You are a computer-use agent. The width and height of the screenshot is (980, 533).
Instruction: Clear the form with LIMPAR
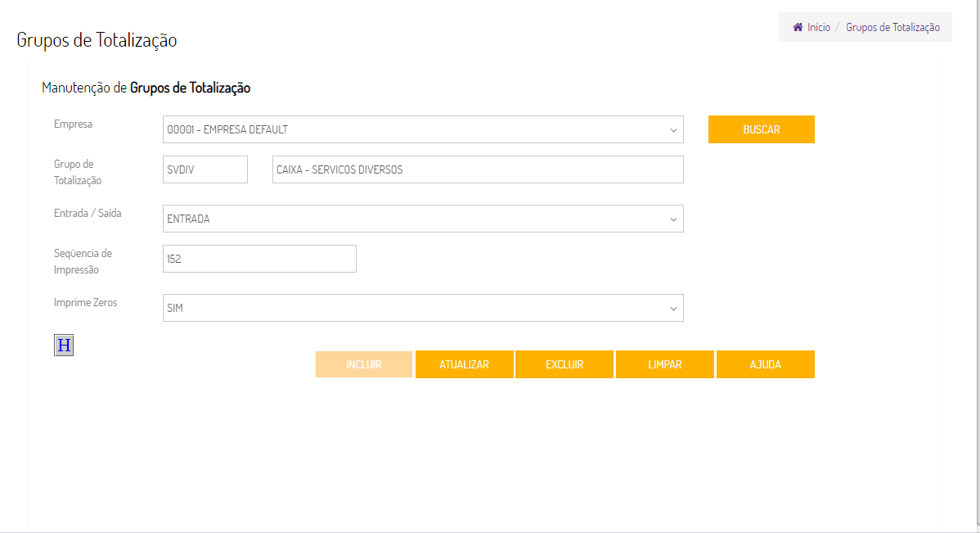pyautogui.click(x=665, y=364)
